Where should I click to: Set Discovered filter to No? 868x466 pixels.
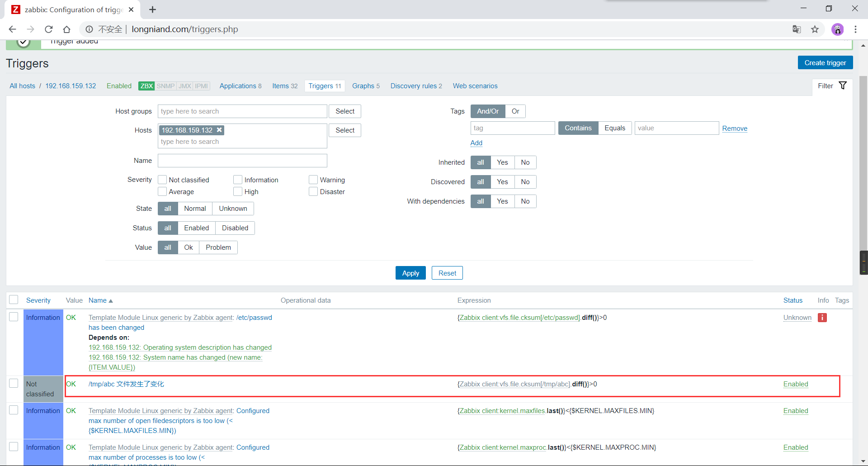pos(525,182)
